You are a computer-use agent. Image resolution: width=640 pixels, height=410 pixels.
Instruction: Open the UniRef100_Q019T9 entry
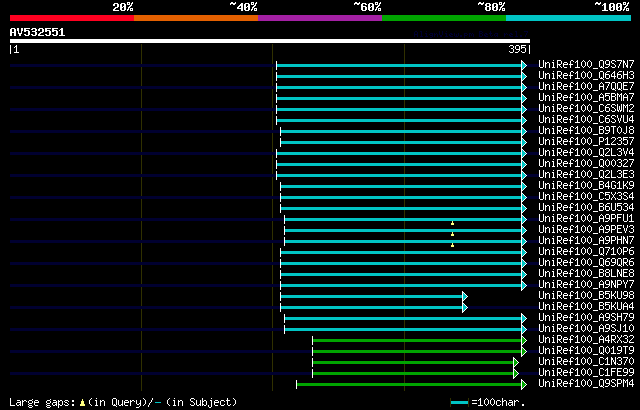(x=586, y=351)
